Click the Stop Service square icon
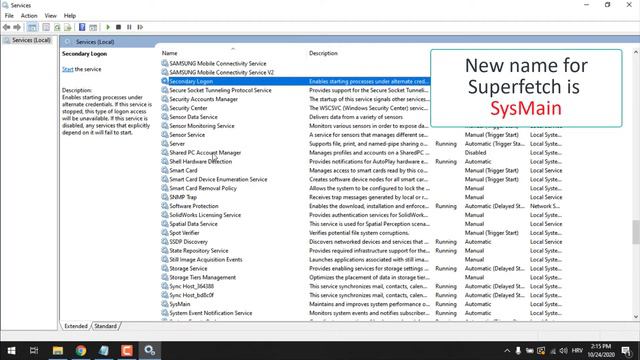Viewport: 640px width, 360px height. coord(118,27)
